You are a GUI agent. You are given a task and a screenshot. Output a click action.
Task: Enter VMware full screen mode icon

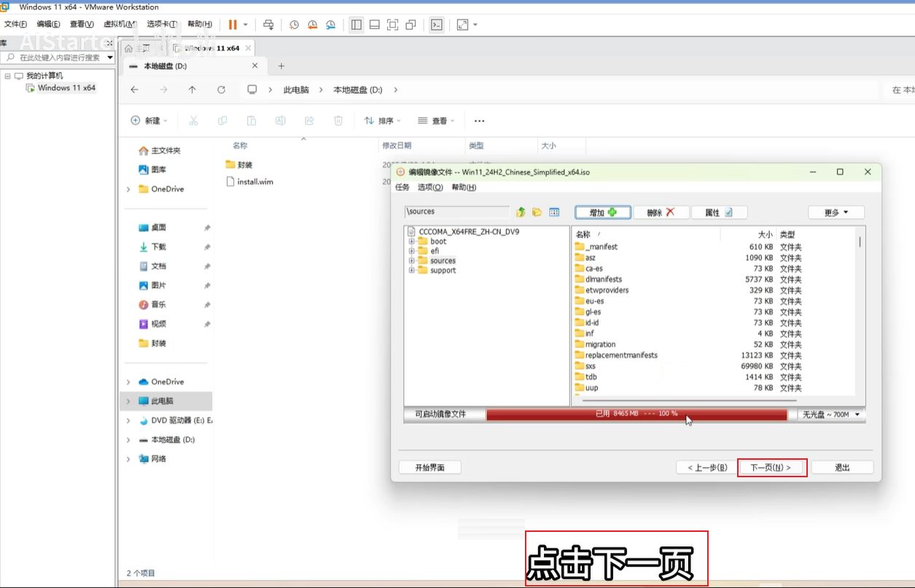[x=392, y=25]
